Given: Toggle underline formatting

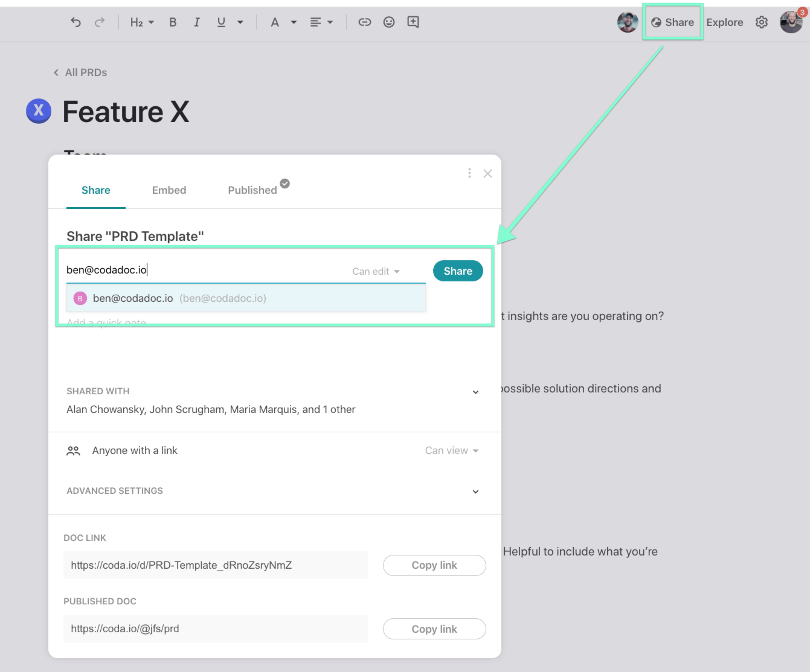Looking at the screenshot, I should point(221,22).
